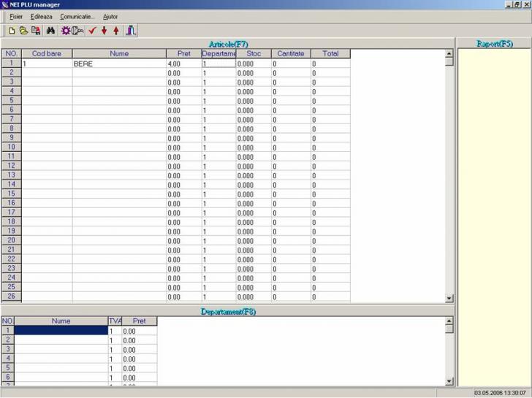Open the Fisier menu
This screenshot has height=398, width=532.
click(x=16, y=16)
